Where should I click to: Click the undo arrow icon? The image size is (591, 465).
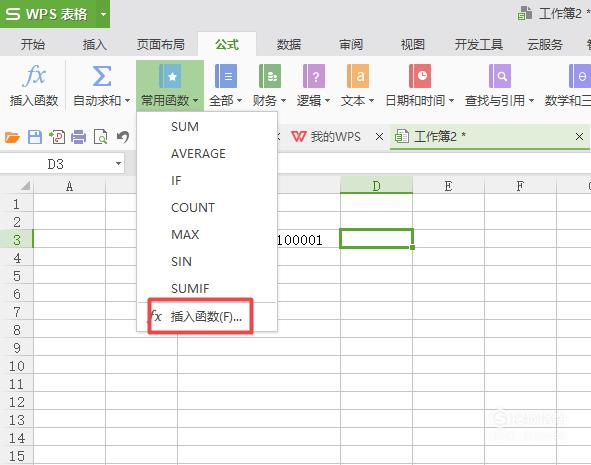pyautogui.click(x=123, y=137)
